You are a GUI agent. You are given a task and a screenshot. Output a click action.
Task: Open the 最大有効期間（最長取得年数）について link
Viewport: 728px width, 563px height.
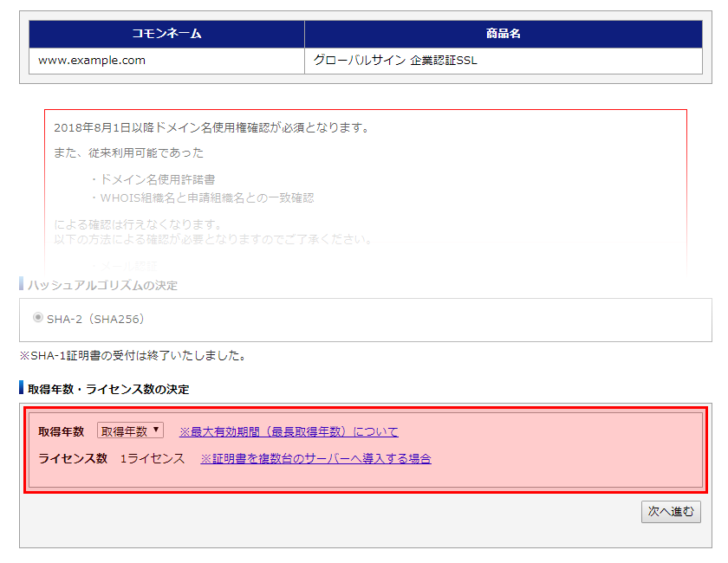point(289,431)
